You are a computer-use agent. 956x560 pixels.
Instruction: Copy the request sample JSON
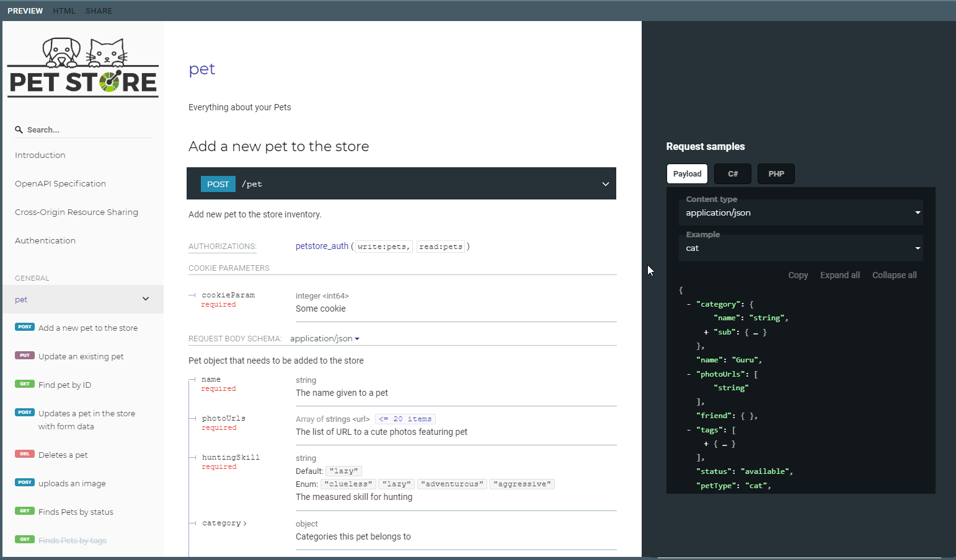(x=797, y=274)
